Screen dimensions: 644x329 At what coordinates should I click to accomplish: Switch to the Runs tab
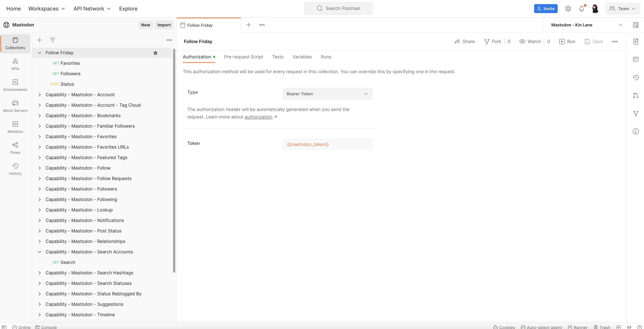point(326,57)
